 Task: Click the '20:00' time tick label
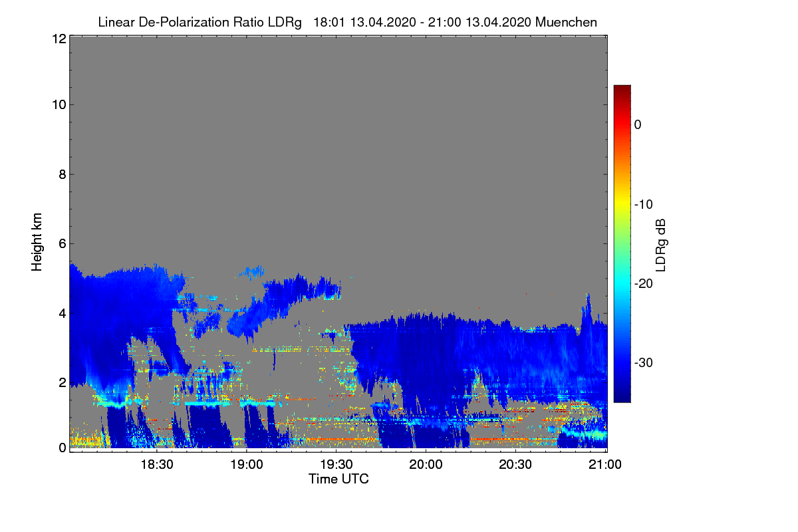tap(426, 464)
